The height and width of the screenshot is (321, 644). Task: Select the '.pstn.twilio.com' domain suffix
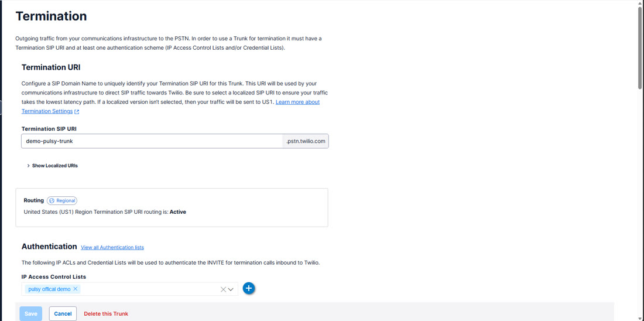(x=306, y=141)
